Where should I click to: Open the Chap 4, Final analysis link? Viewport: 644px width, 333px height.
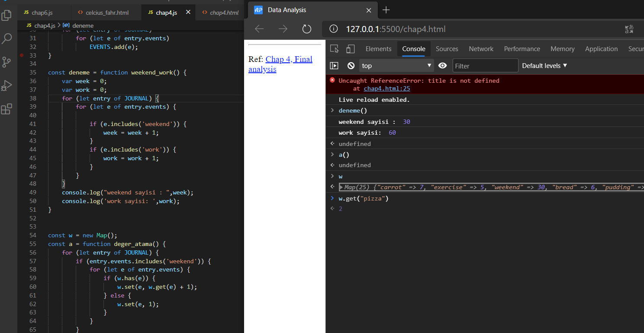pos(280,64)
